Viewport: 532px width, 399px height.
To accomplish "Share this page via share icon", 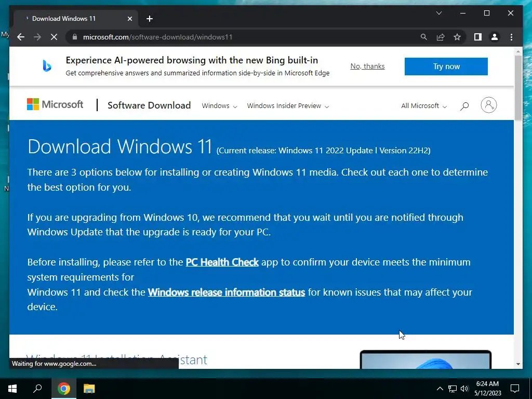I will [x=441, y=37].
